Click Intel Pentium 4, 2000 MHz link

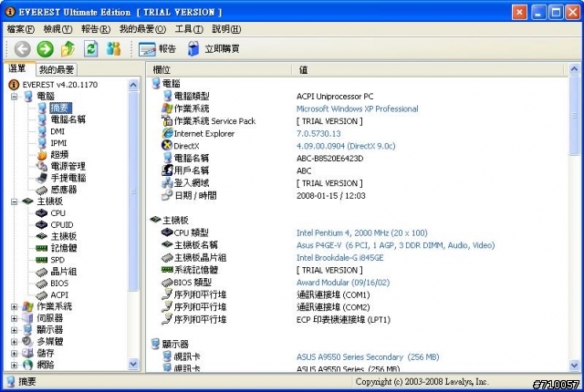click(361, 232)
